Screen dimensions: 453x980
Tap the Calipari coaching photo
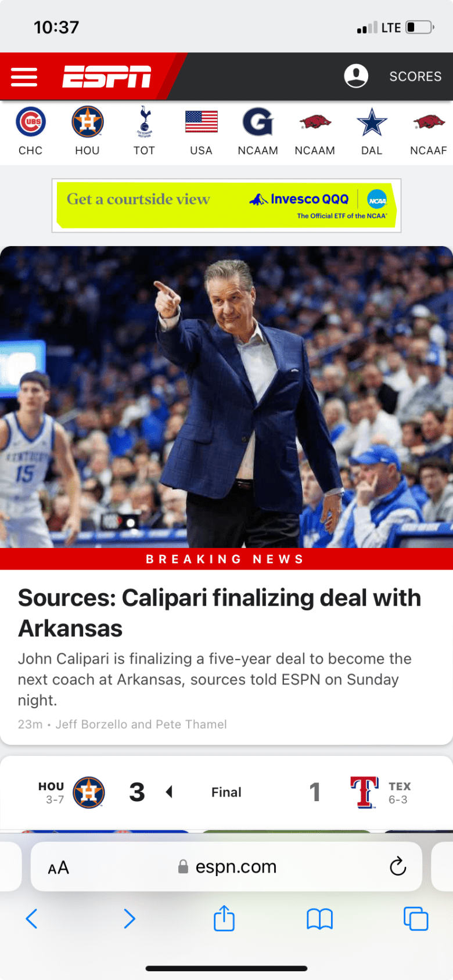(x=227, y=397)
